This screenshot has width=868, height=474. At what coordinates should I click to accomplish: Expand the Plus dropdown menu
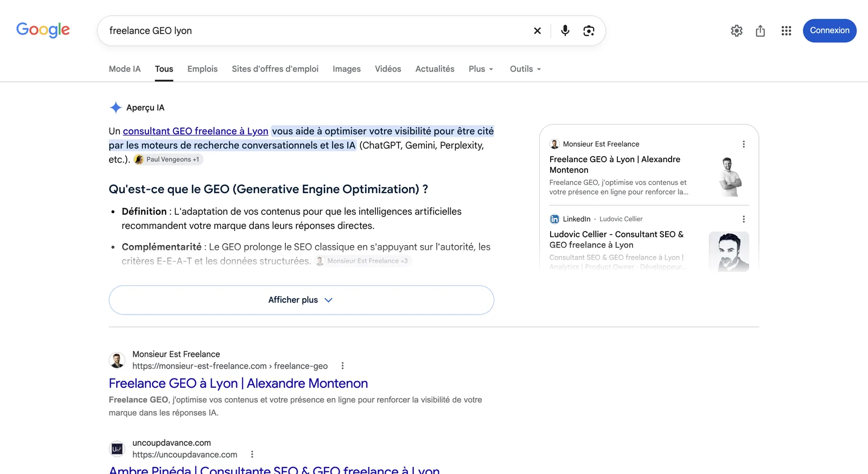(481, 69)
